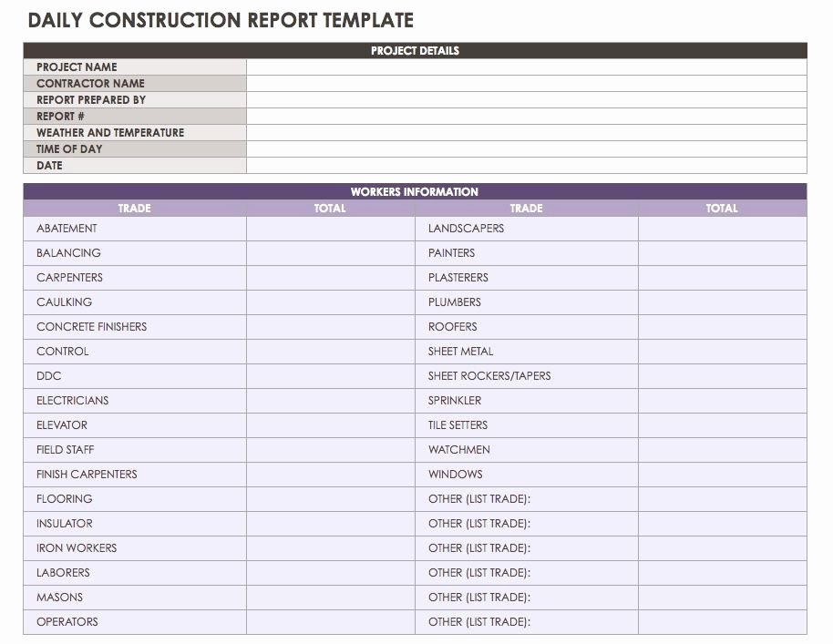833x644 pixels.
Task: Click the PROJECT DETAILS header
Action: tap(415, 51)
